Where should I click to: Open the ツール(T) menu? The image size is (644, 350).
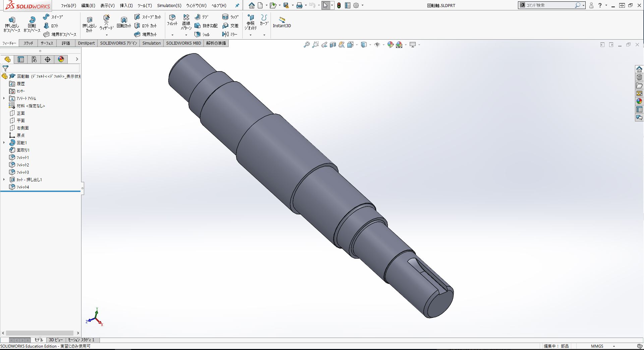144,5
